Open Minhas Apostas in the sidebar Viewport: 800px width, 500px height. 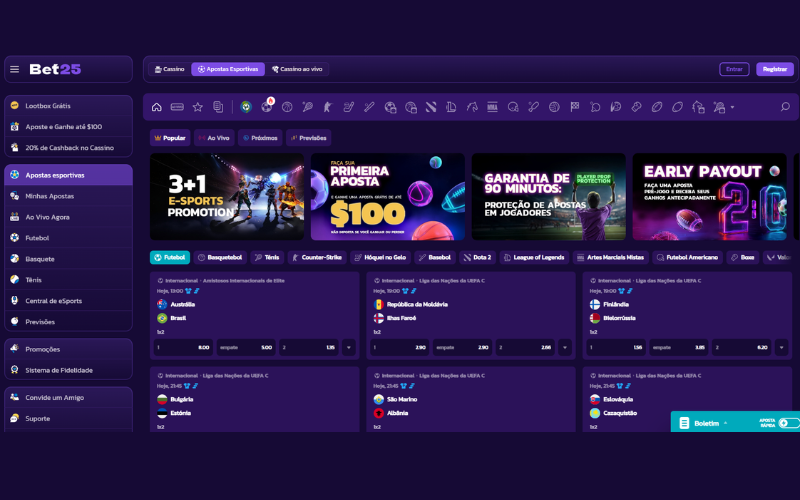(68, 196)
